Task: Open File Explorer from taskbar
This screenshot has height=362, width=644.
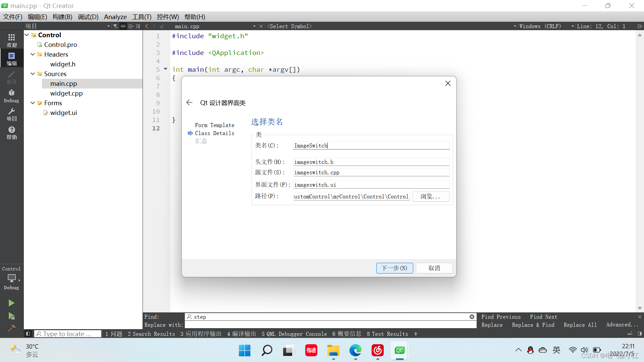Action: tap(333, 351)
